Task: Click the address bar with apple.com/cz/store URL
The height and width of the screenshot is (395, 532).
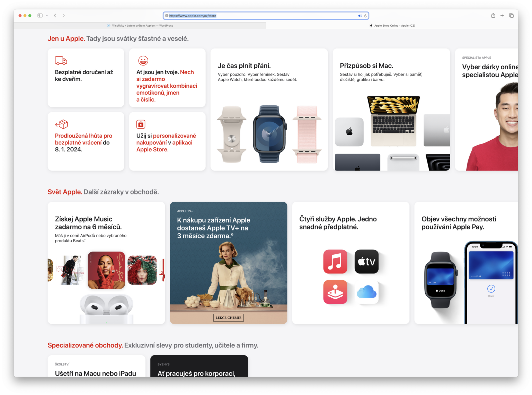Action: [x=266, y=16]
